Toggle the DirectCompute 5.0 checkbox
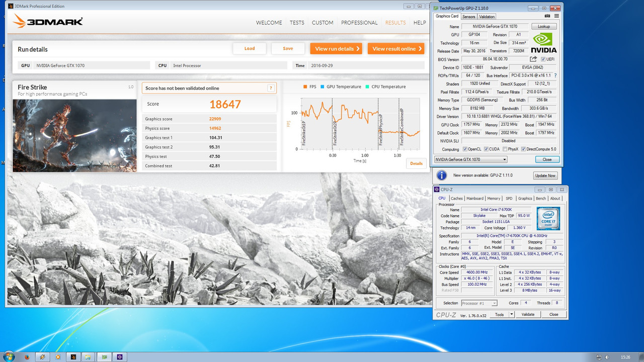 [523, 149]
